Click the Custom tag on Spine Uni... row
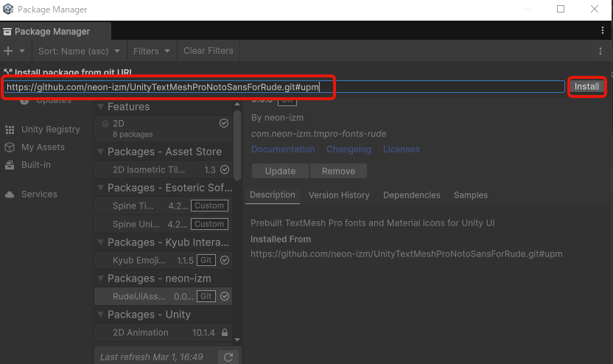This screenshot has height=364, width=613. [209, 224]
